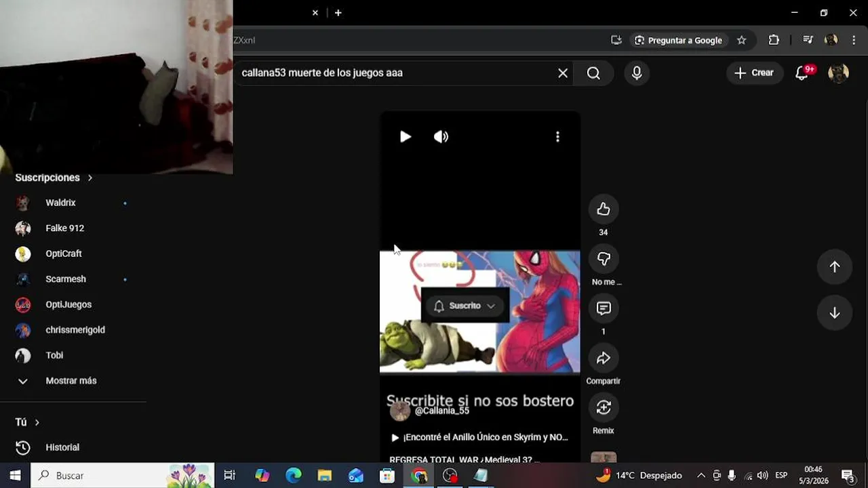Open the comments on the Short
The image size is (868, 488).
click(604, 308)
